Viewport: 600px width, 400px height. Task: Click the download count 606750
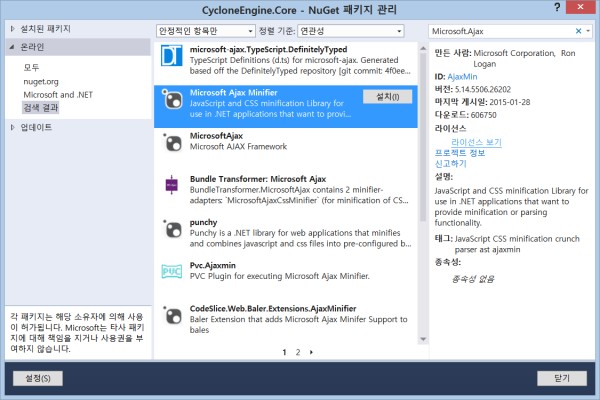[484, 115]
